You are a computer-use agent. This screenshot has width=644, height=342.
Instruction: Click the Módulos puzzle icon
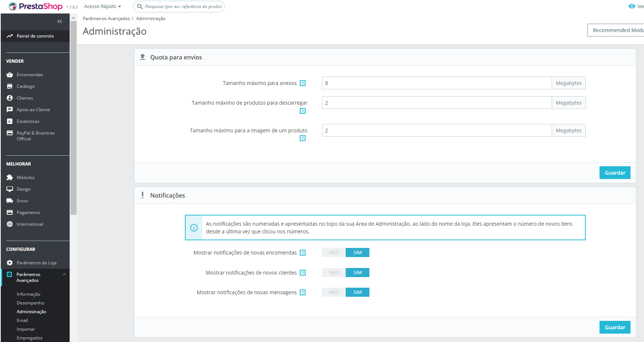tap(10, 178)
